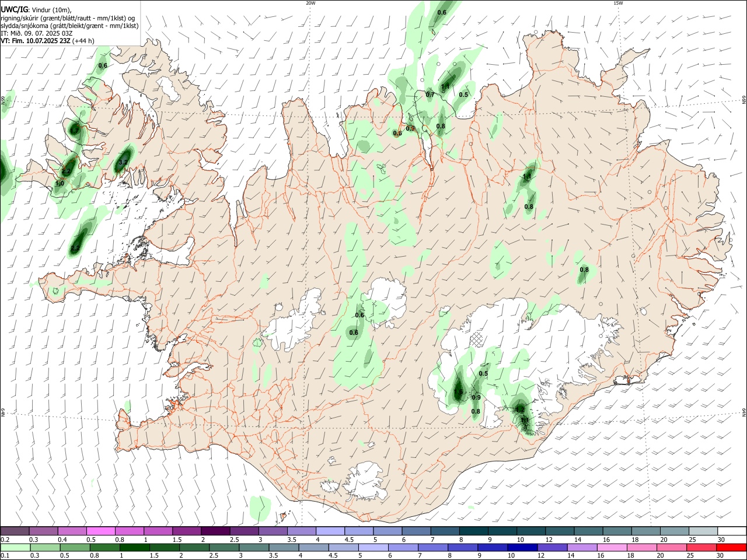Screen dimensions: 747x560
Task: Click the '3.2' precipitation value in Westfjords
Action: 123,162
